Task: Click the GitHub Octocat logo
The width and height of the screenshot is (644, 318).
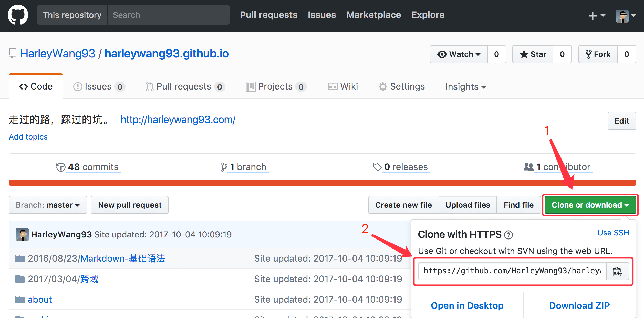Action: (18, 15)
